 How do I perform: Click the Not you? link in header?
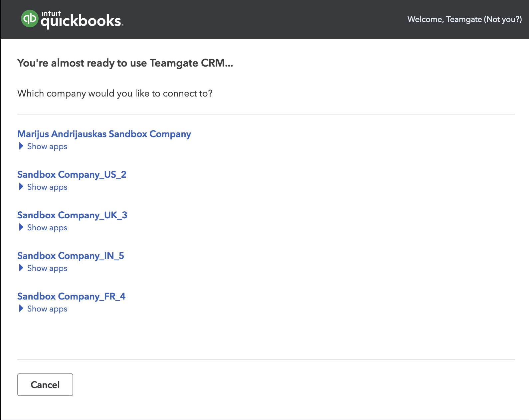coord(503,19)
